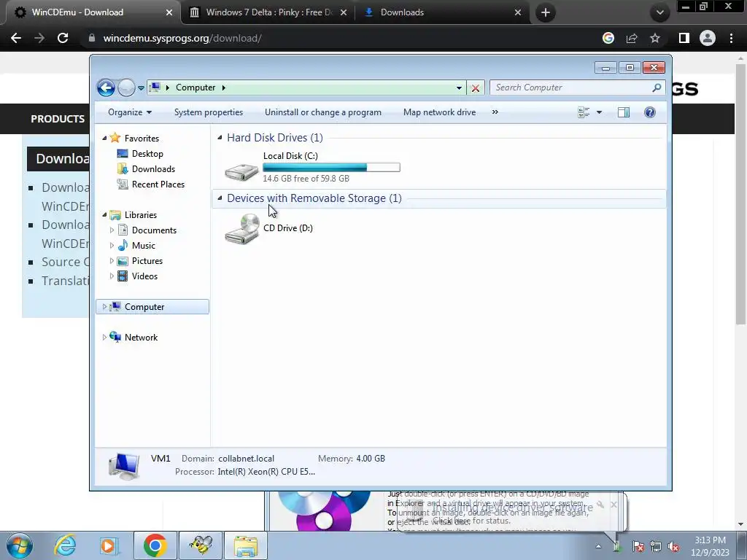747x560 pixels.
Task: Open Chrome tab search dropdown
Action: 659,12
